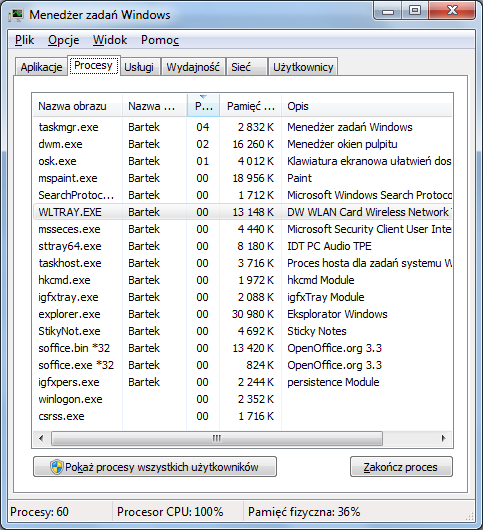Sort by the Nazwa obrazu column header
The width and height of the screenshot is (483, 530).
click(77, 106)
